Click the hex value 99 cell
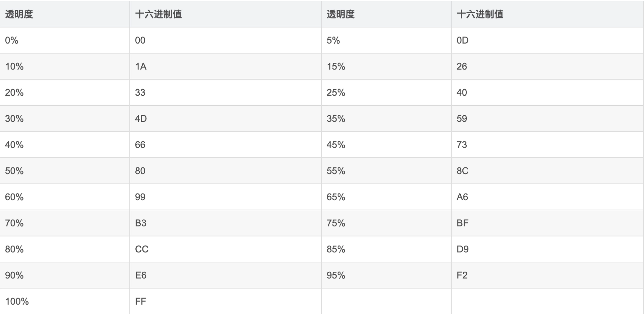644x314 pixels. pyautogui.click(x=140, y=197)
